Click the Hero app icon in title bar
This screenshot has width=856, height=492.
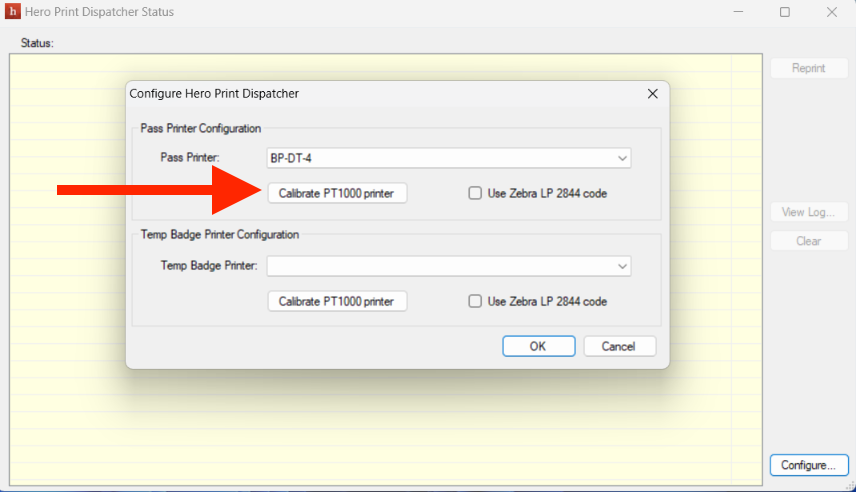tap(12, 12)
